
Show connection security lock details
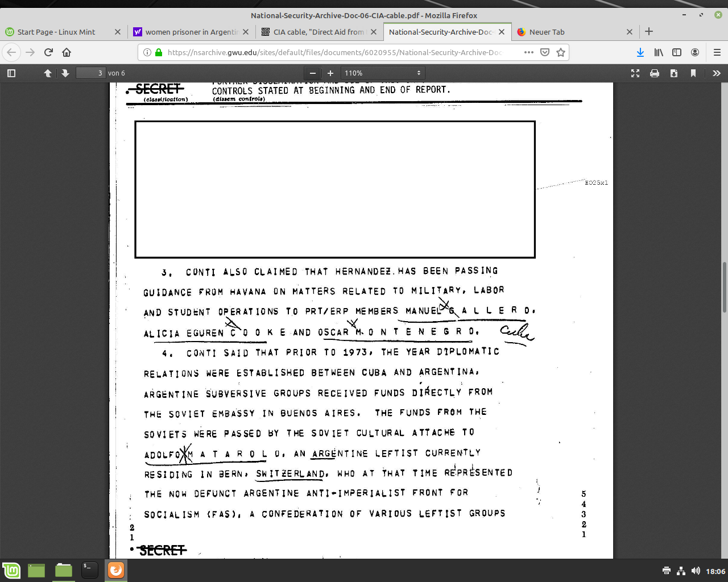pyautogui.click(x=159, y=52)
